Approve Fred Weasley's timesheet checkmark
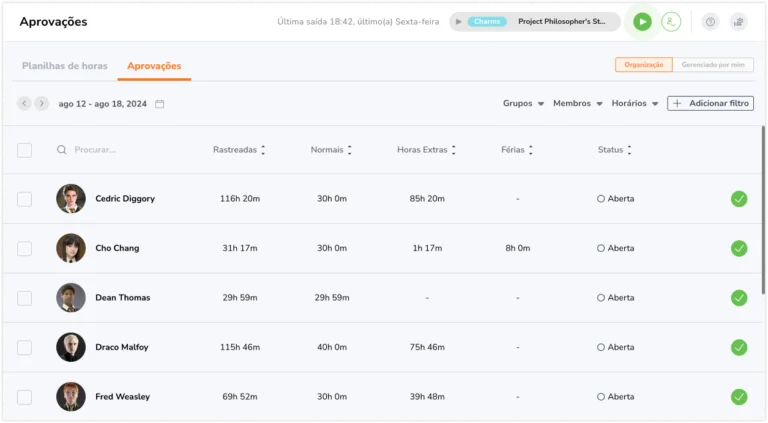This screenshot has width=768, height=423. click(x=739, y=397)
